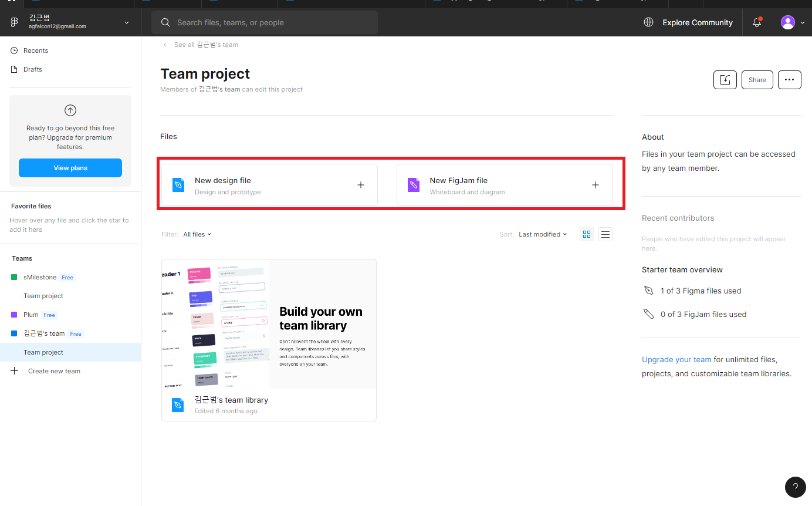Expand the chevron beside the avatar
Image resolution: width=812 pixels, height=506 pixels.
pyautogui.click(x=803, y=23)
